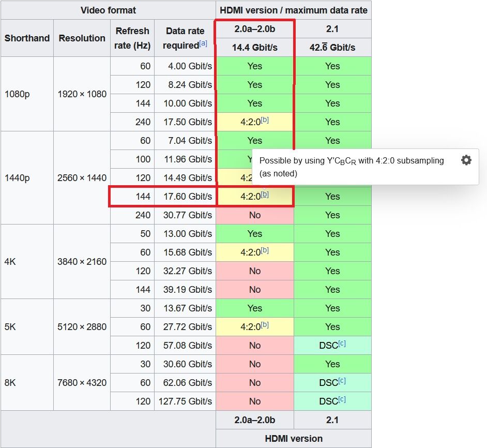
Task: Click the '240' refresh rate in the 1080p group
Action: (132, 122)
